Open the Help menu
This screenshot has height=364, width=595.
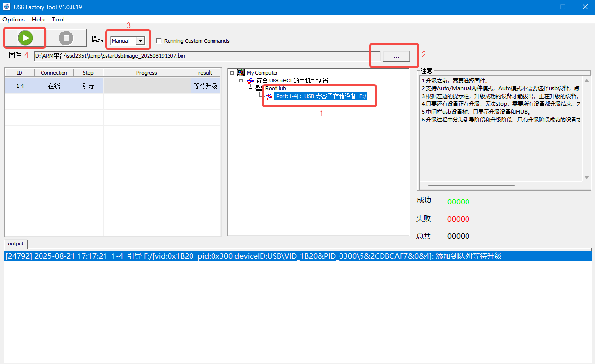(38, 20)
